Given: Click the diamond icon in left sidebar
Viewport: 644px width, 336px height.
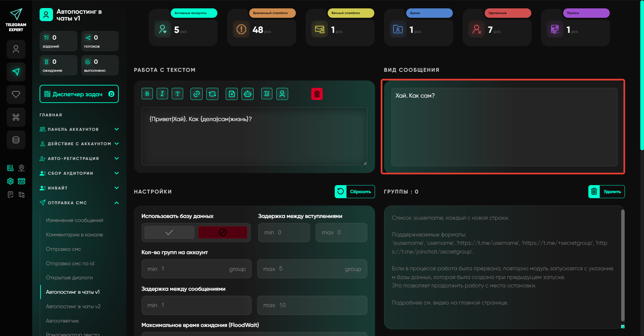Looking at the screenshot, I should tap(16, 95).
